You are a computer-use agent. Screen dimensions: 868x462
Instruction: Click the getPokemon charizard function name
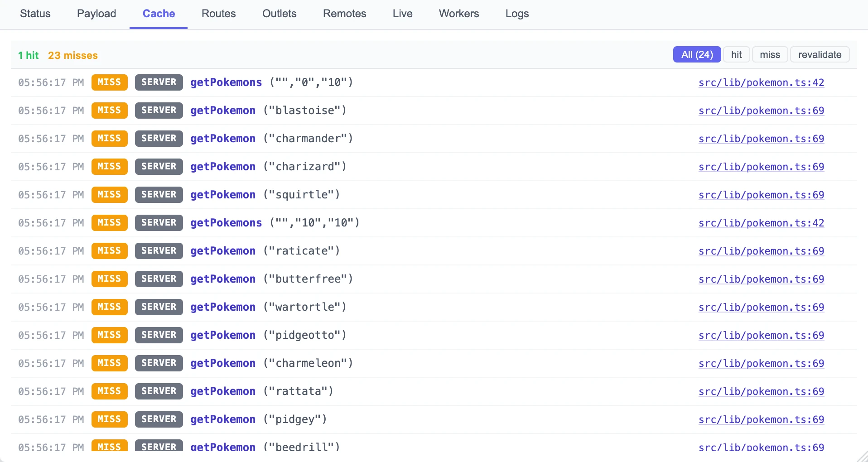click(222, 167)
